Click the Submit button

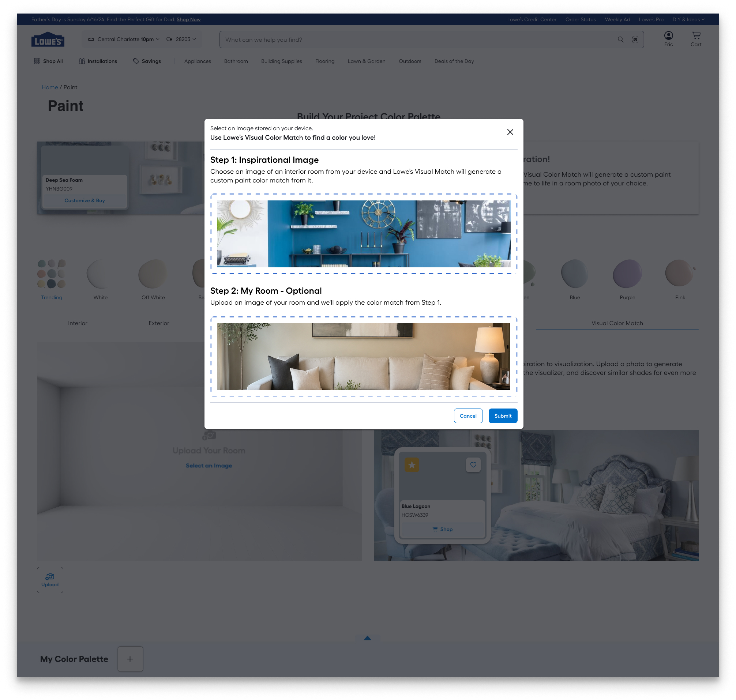tap(503, 416)
